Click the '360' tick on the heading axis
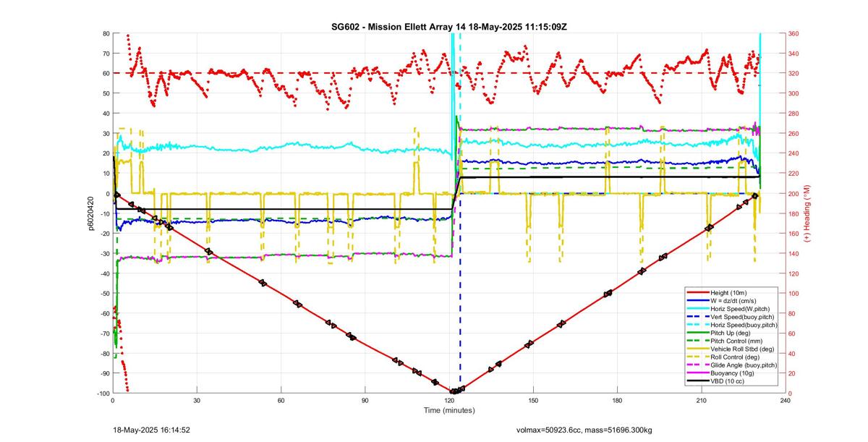868x442 pixels. (x=793, y=33)
